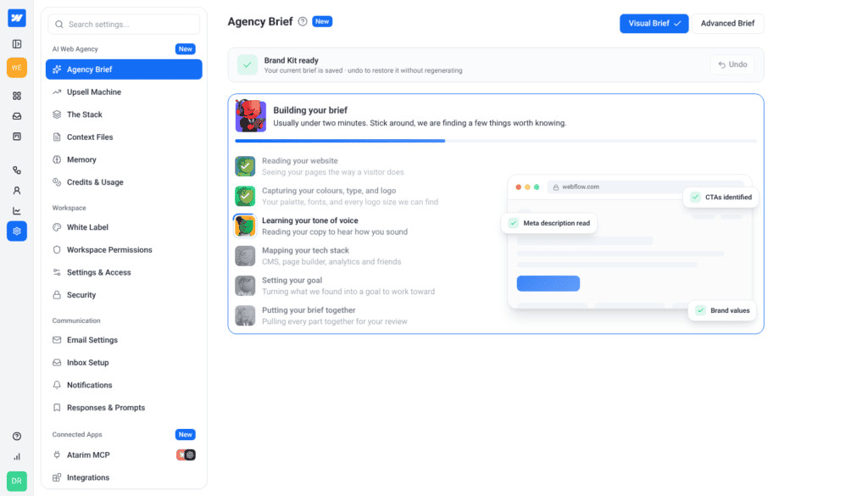Image resolution: width=868 pixels, height=496 pixels.
Task: Open Responses & Prompts page
Action: [124, 408]
